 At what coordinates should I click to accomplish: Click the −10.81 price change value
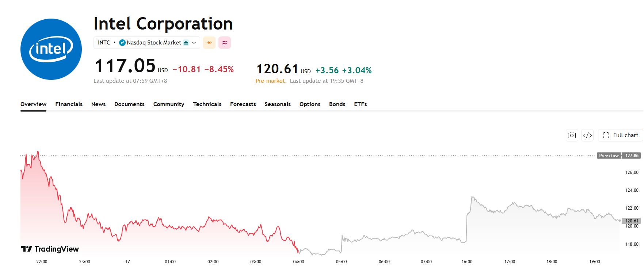187,69
